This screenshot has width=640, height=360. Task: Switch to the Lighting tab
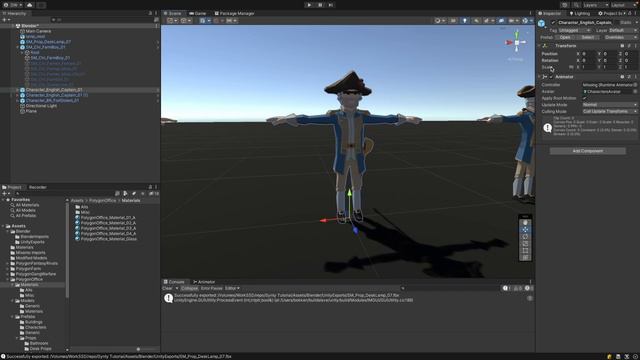(579, 13)
